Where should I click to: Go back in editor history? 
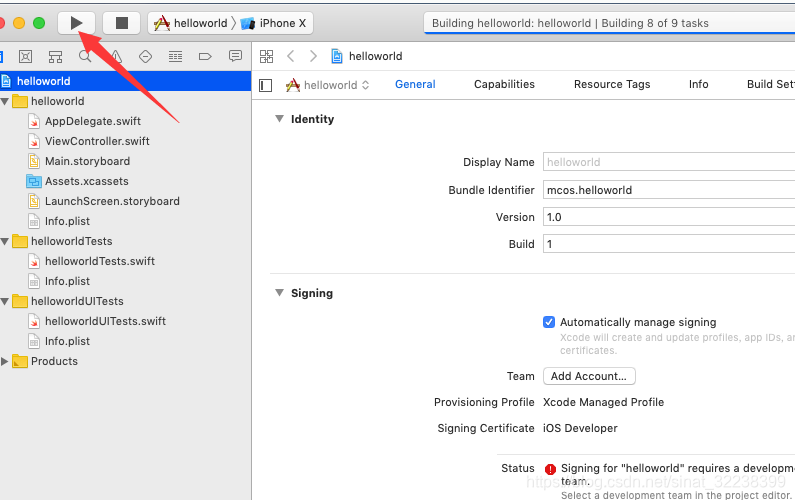tap(291, 56)
